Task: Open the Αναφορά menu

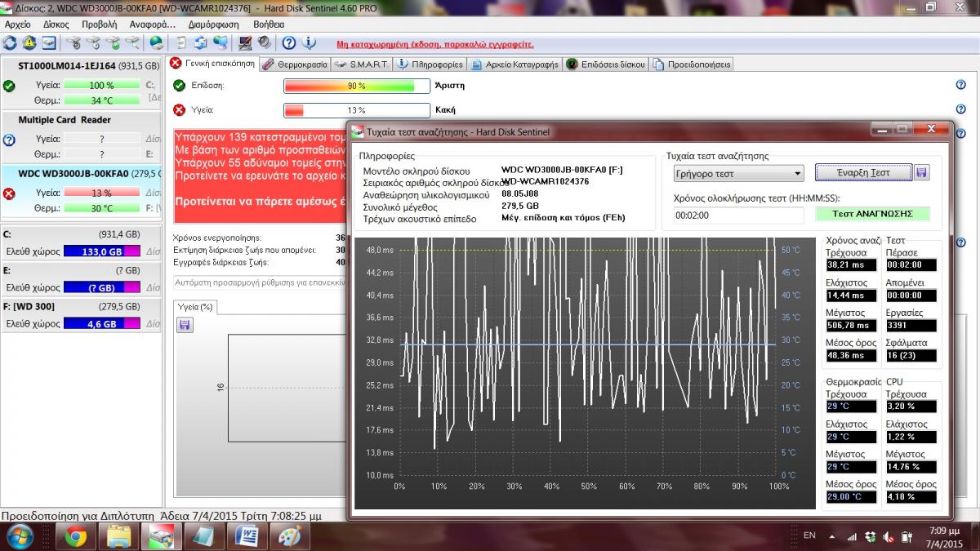Action: (x=152, y=24)
